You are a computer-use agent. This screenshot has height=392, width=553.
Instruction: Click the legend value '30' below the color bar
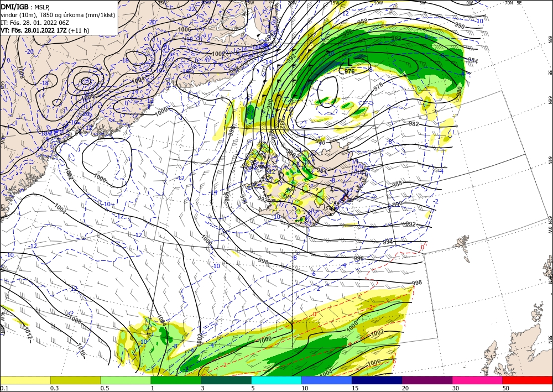(456, 388)
